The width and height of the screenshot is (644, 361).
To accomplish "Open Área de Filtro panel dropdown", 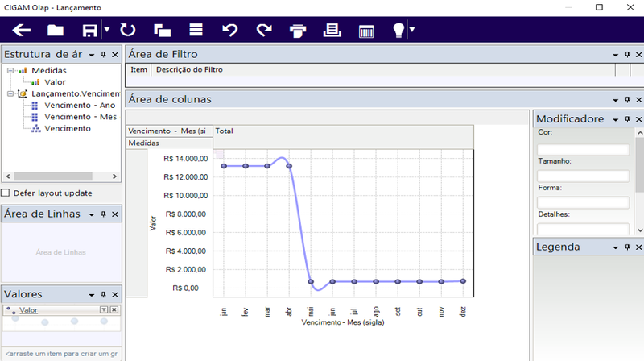I will pyautogui.click(x=615, y=55).
